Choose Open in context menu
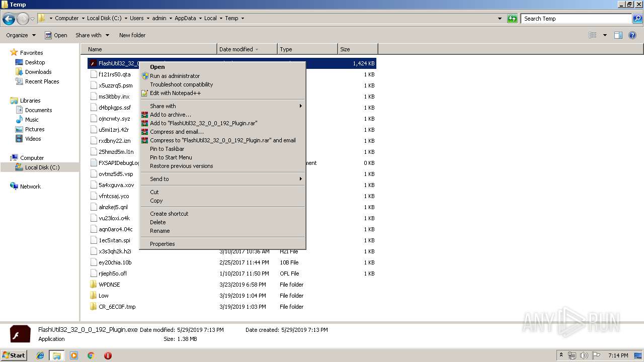The image size is (644, 362). point(222,67)
